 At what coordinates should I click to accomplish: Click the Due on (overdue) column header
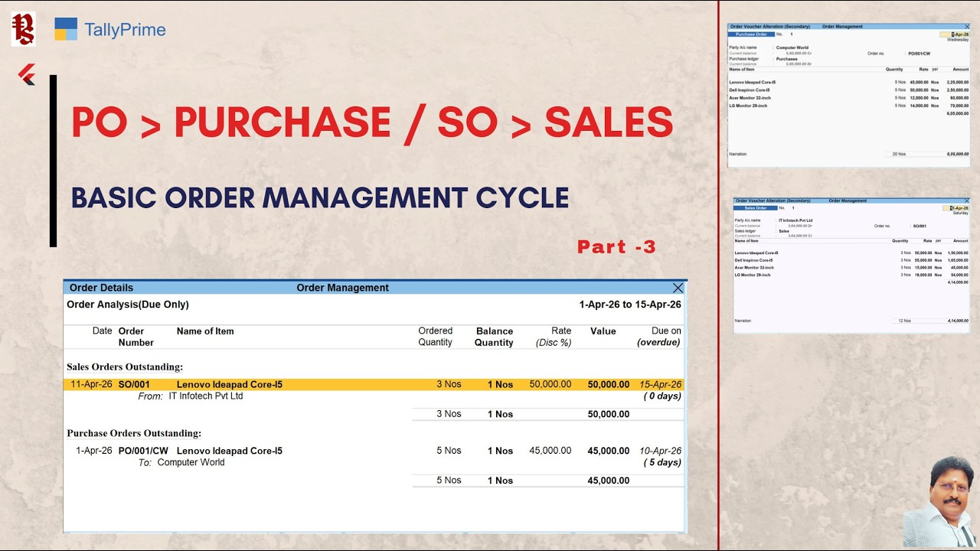(x=659, y=337)
